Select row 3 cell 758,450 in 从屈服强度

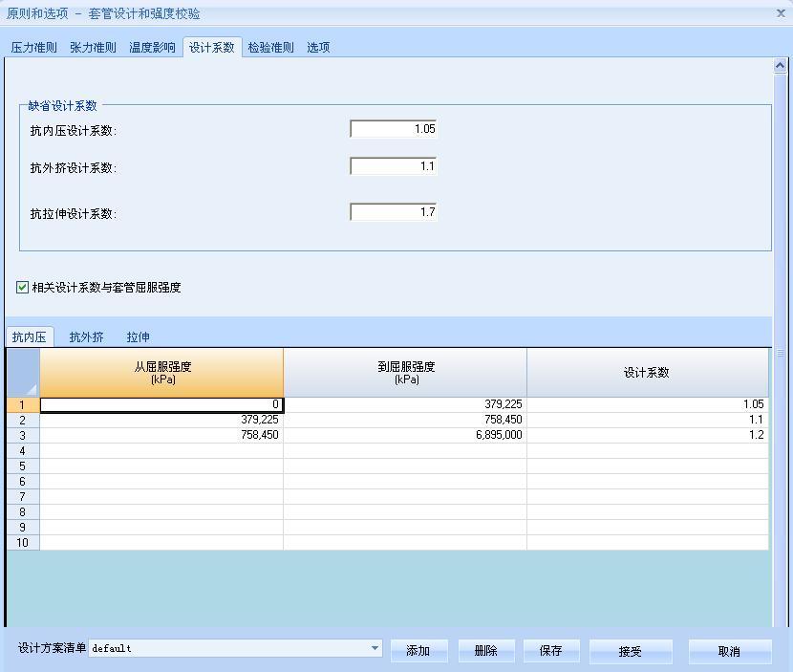tap(161, 435)
